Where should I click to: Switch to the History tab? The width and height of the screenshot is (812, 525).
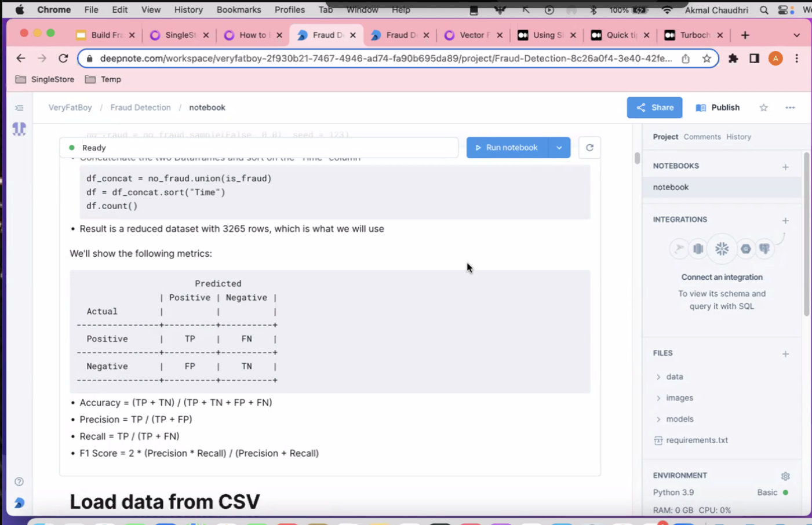tap(738, 137)
